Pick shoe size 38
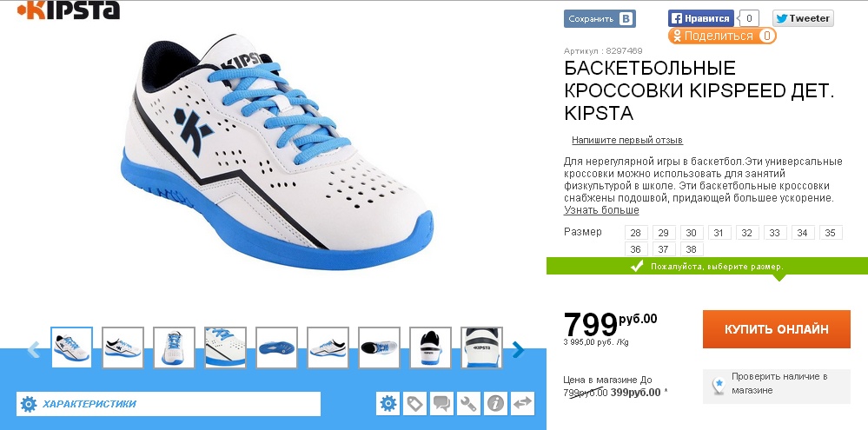 click(x=692, y=249)
